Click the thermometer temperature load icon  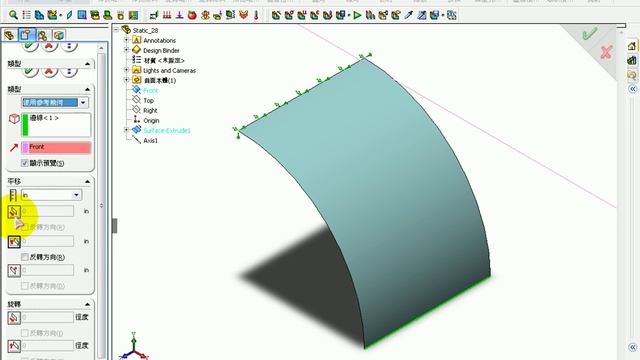(x=256, y=16)
